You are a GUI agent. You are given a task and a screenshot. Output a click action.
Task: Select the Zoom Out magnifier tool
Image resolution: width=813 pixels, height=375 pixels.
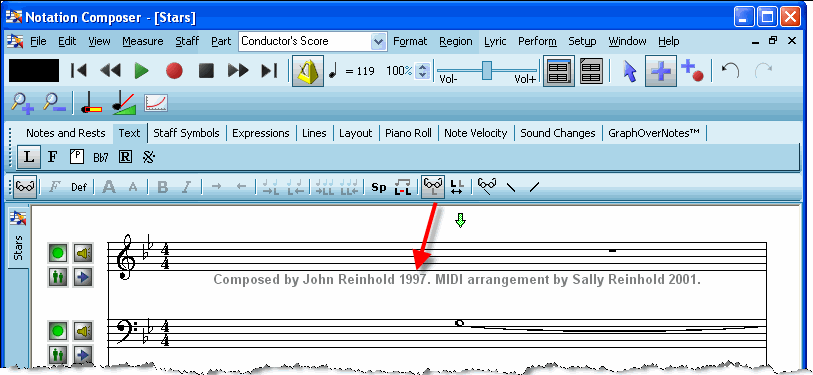(54, 103)
